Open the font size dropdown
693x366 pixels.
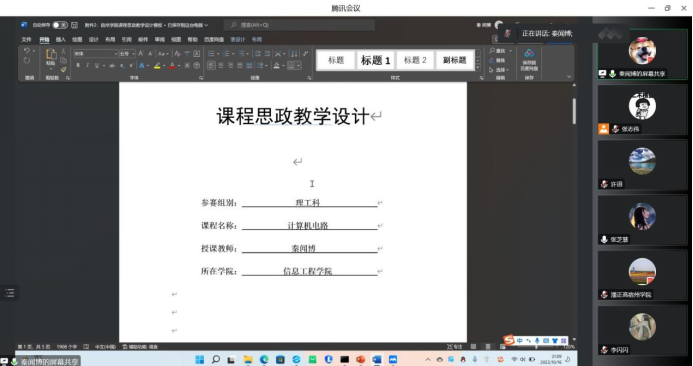point(127,53)
